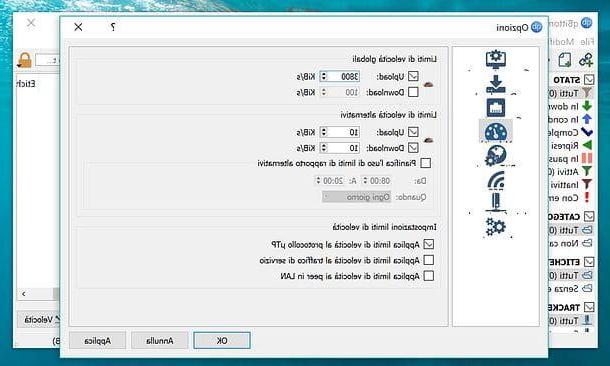
Task: Collapse the STATO section in sidebar
Action: [589, 80]
